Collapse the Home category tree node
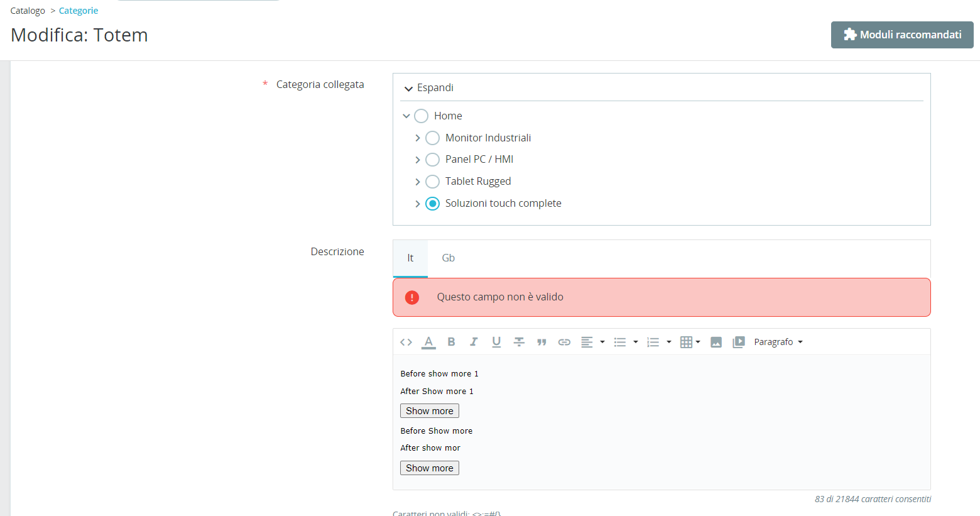The image size is (980, 516). pyautogui.click(x=406, y=116)
